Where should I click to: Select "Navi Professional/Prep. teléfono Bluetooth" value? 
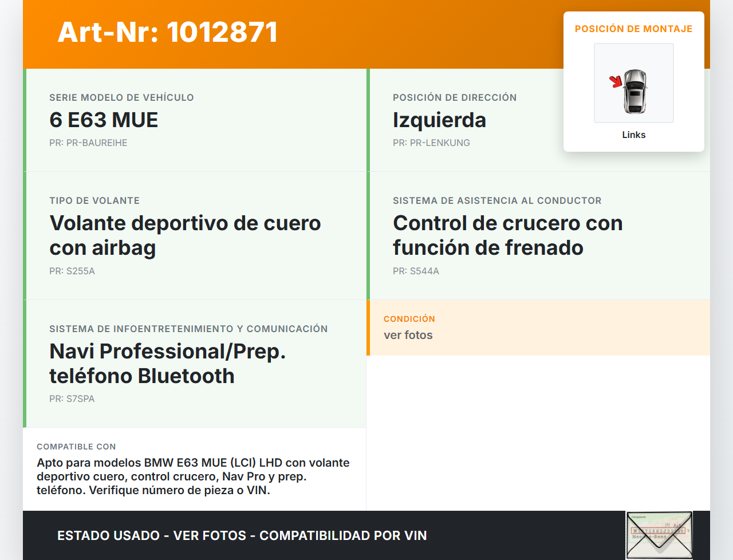(x=167, y=364)
